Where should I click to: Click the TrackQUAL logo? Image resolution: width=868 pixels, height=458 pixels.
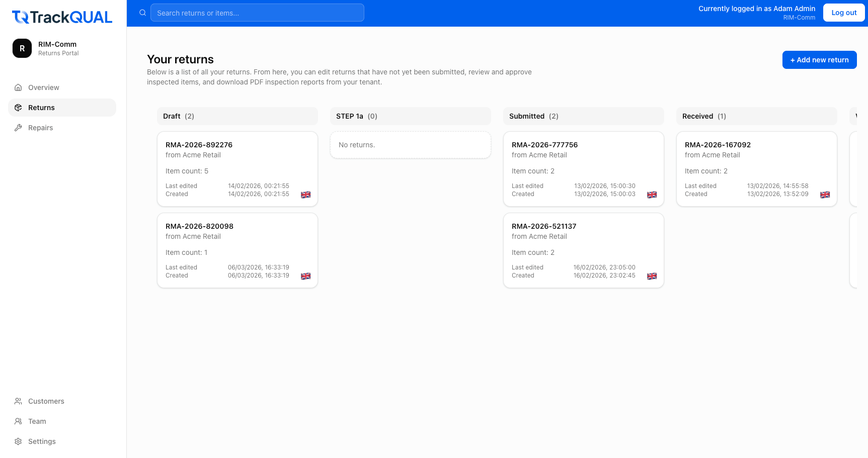click(x=61, y=17)
